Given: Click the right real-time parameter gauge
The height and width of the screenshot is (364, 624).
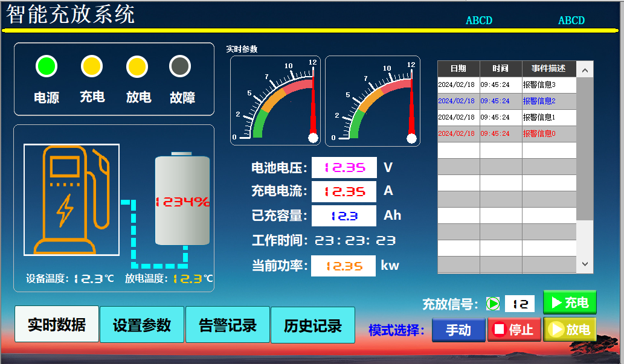Looking at the screenshot, I should coord(372,100).
